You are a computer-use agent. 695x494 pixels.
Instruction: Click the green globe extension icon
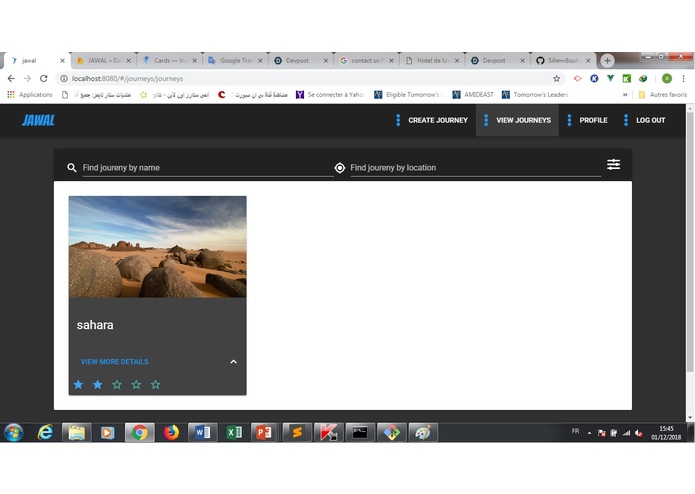click(x=643, y=78)
